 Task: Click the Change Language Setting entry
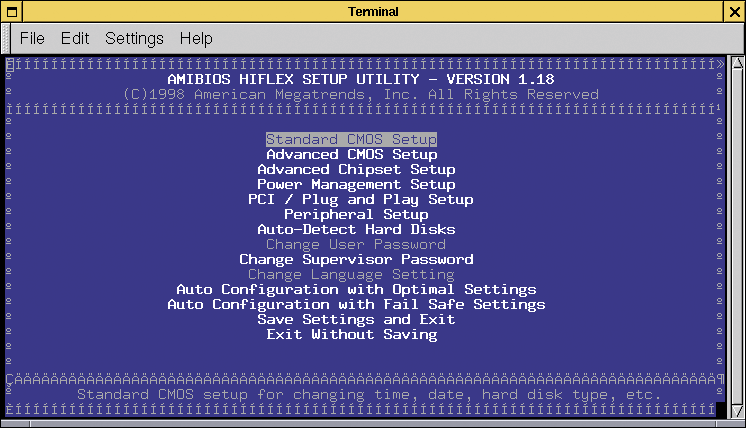point(352,274)
